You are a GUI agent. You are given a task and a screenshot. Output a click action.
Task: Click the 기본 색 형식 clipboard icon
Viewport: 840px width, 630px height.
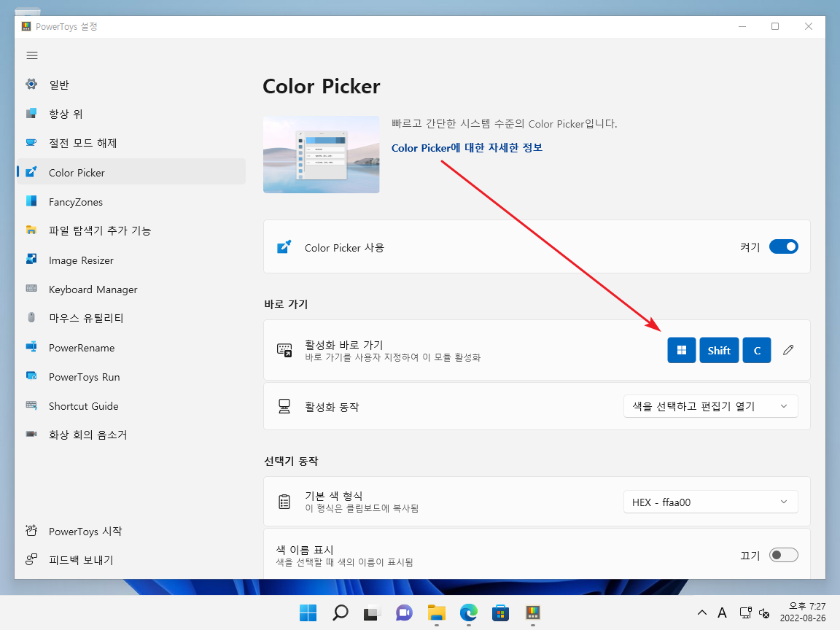coord(284,502)
